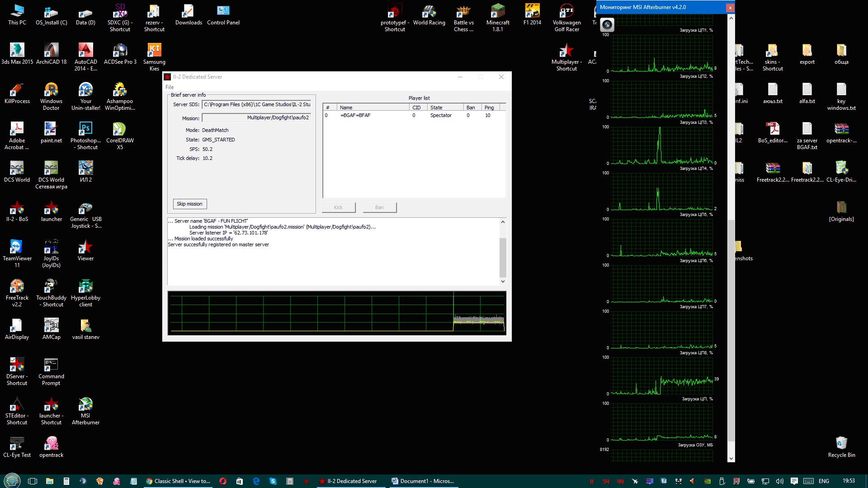Launch HyperLobby client icon
The width and height of the screenshot is (868, 488).
point(85,293)
